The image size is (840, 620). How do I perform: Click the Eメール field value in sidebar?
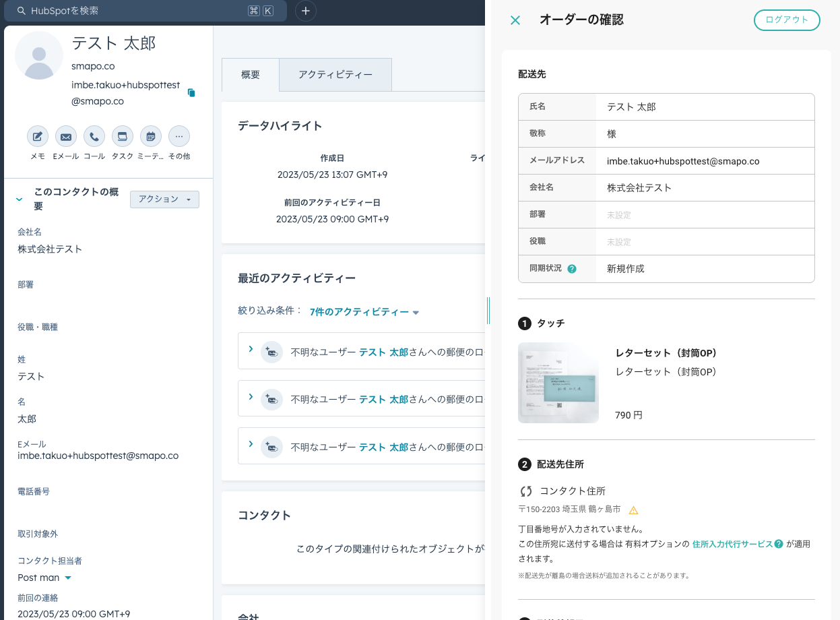[98, 456]
